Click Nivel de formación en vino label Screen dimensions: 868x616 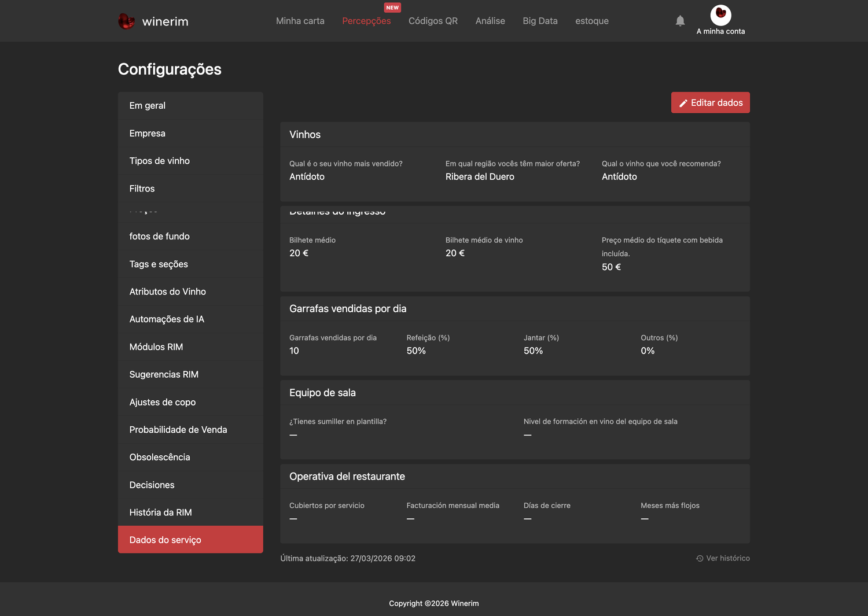tap(601, 422)
